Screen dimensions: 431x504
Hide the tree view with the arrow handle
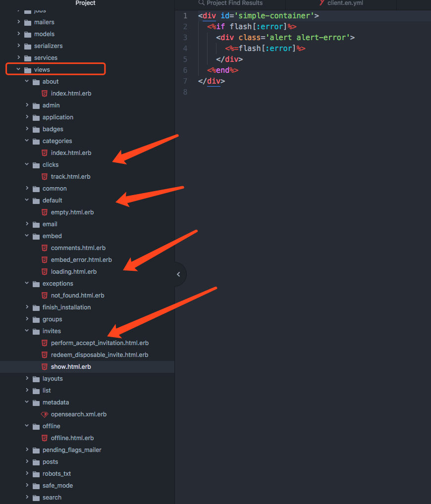[x=178, y=274]
